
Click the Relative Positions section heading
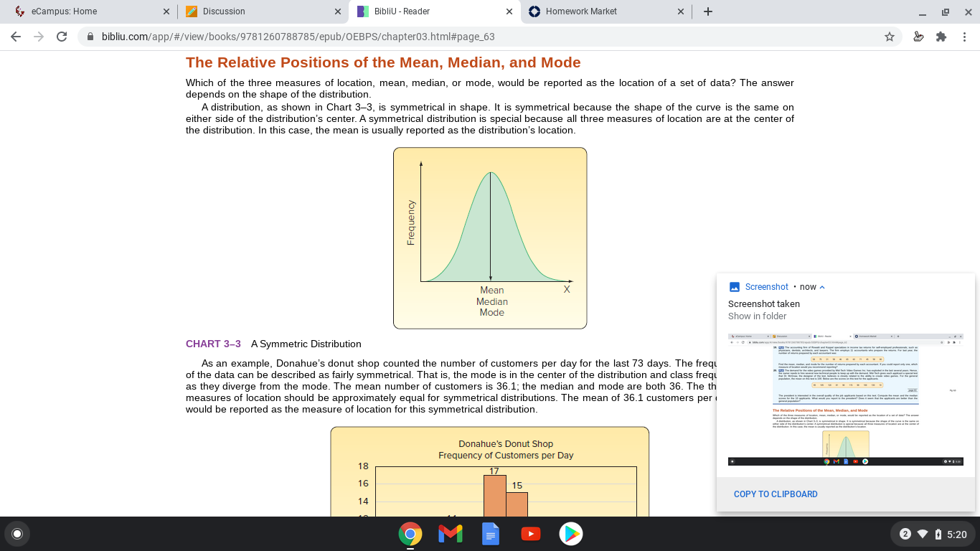(383, 62)
